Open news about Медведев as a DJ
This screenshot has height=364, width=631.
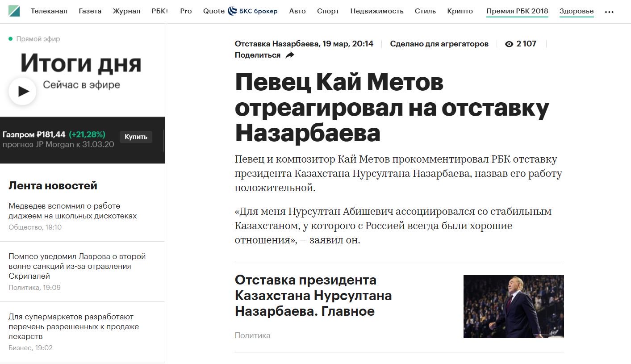(73, 211)
